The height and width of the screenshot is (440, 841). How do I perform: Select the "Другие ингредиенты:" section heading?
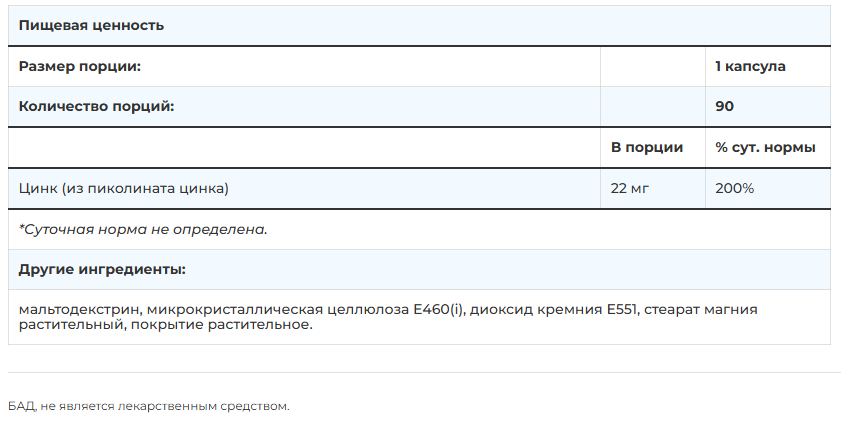click(102, 270)
